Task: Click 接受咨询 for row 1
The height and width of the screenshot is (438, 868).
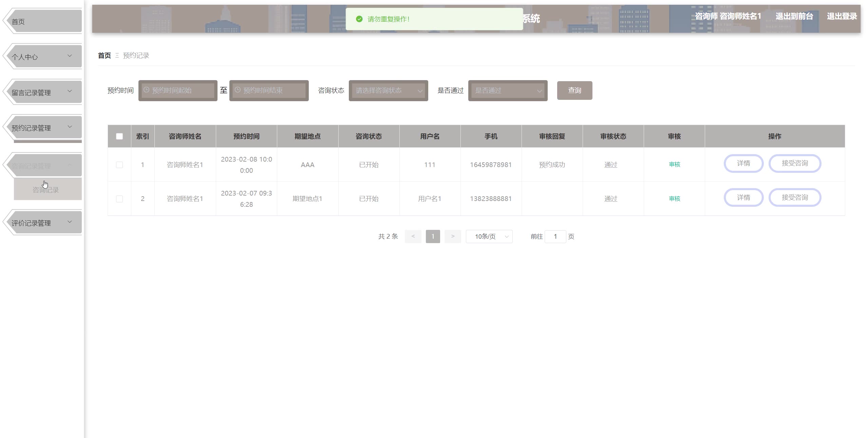Action: click(x=794, y=163)
